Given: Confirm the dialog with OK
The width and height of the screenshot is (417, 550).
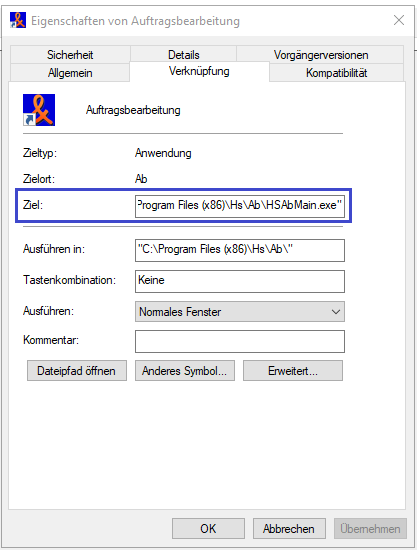Looking at the screenshot, I should click(x=208, y=528).
